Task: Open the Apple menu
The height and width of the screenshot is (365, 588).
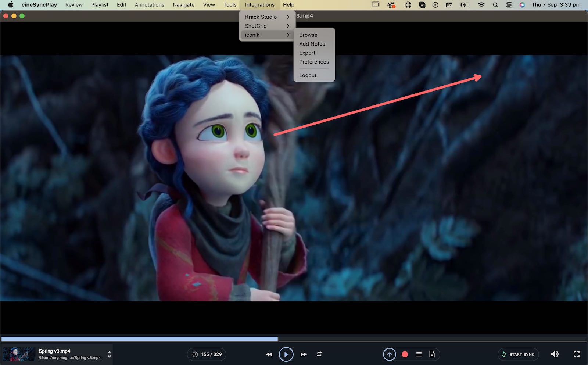Action: (x=11, y=5)
